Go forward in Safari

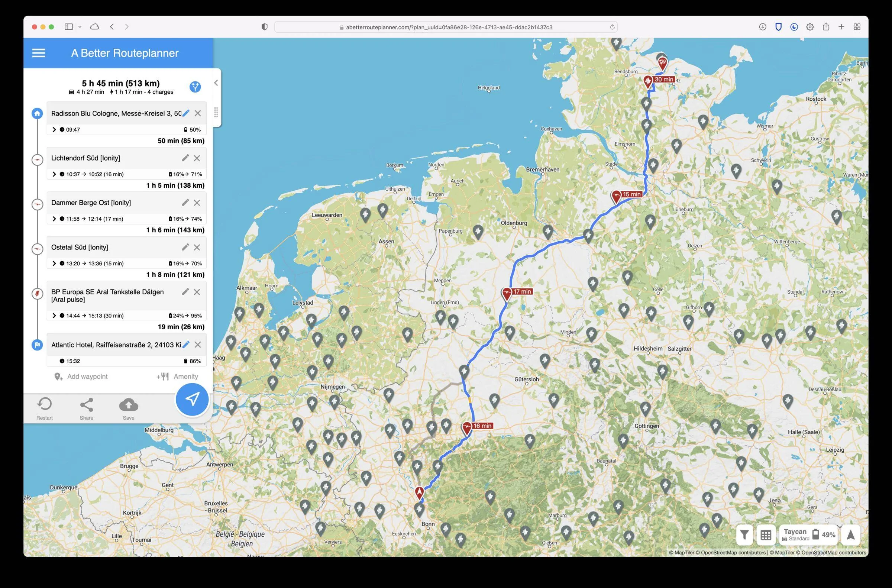click(127, 27)
